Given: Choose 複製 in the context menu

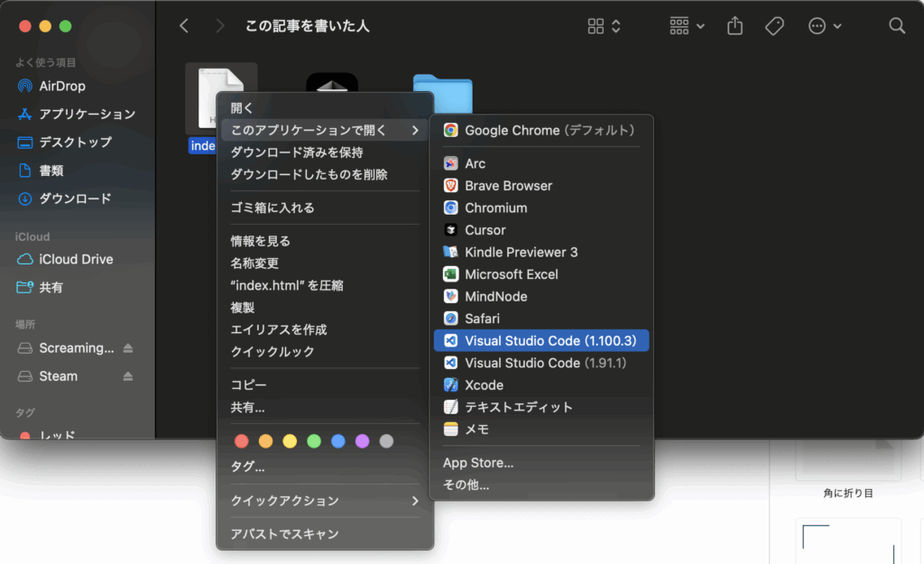Looking at the screenshot, I should (325, 307).
